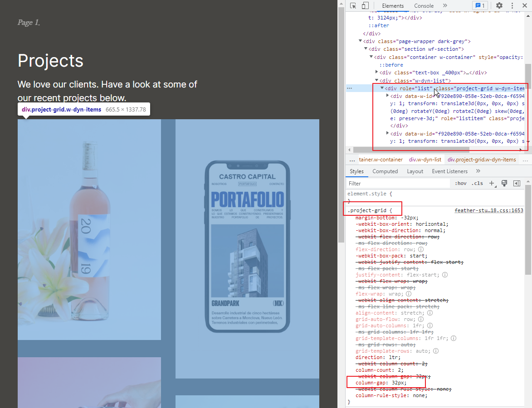Viewport: 532px width, 408px height.
Task: Switch to the Console tab
Action: coord(424,6)
